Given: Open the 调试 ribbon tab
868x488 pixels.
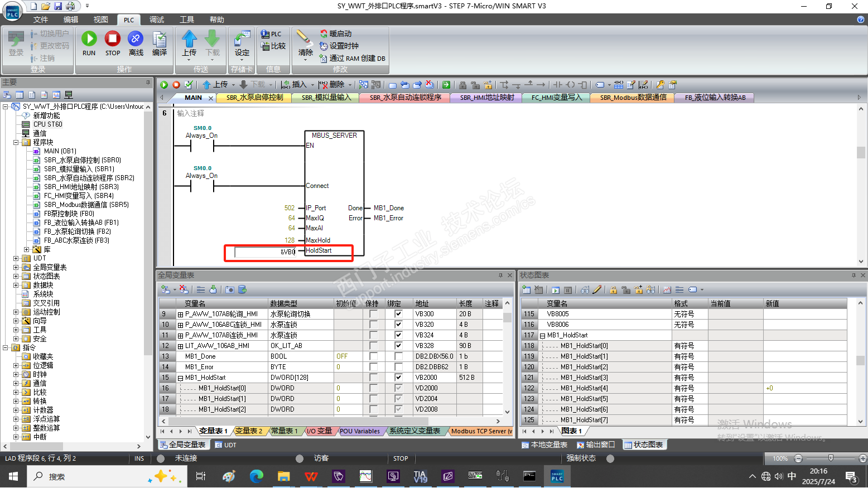Looking at the screenshot, I should click(x=157, y=20).
